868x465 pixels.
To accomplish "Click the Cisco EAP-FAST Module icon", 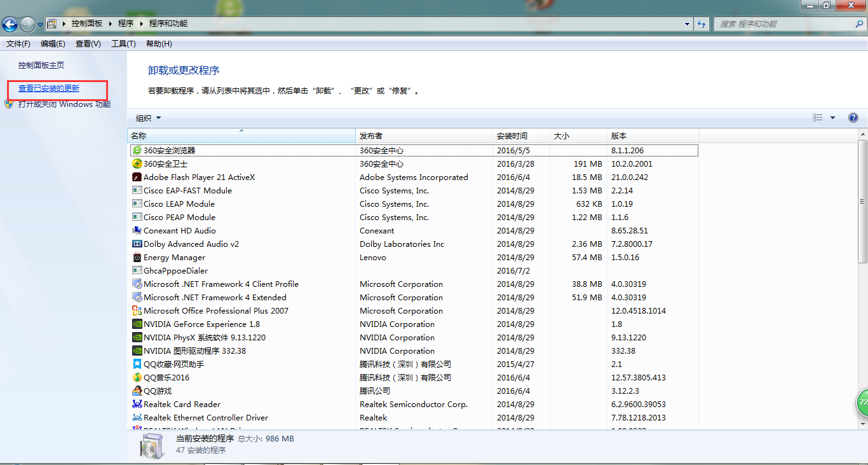I will (137, 191).
